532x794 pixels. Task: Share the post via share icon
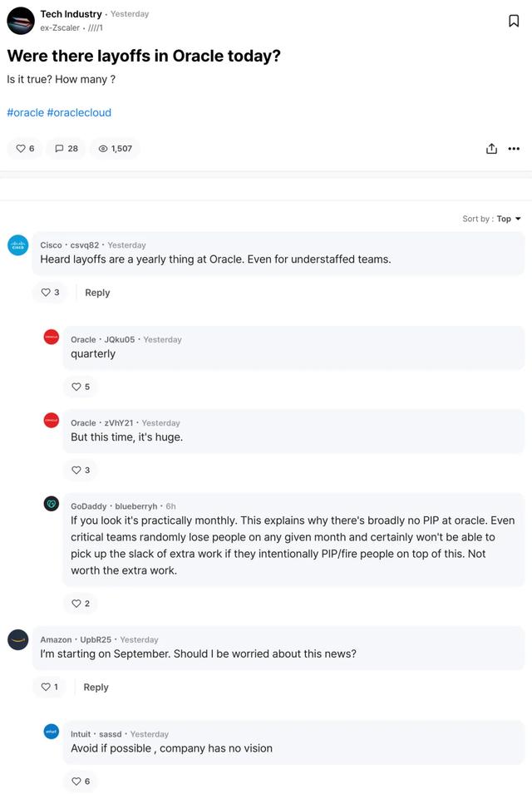pos(491,148)
